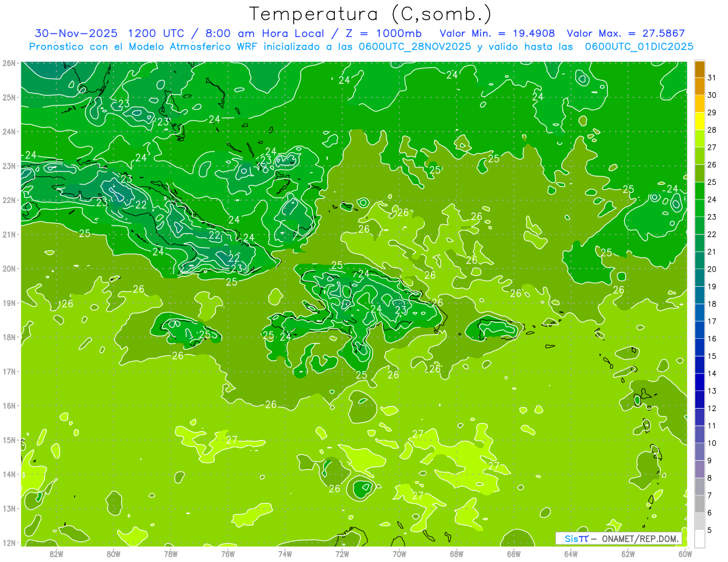728x562 pixels.
Task: Click the '74W' longitude axis label
Action: click(285, 554)
